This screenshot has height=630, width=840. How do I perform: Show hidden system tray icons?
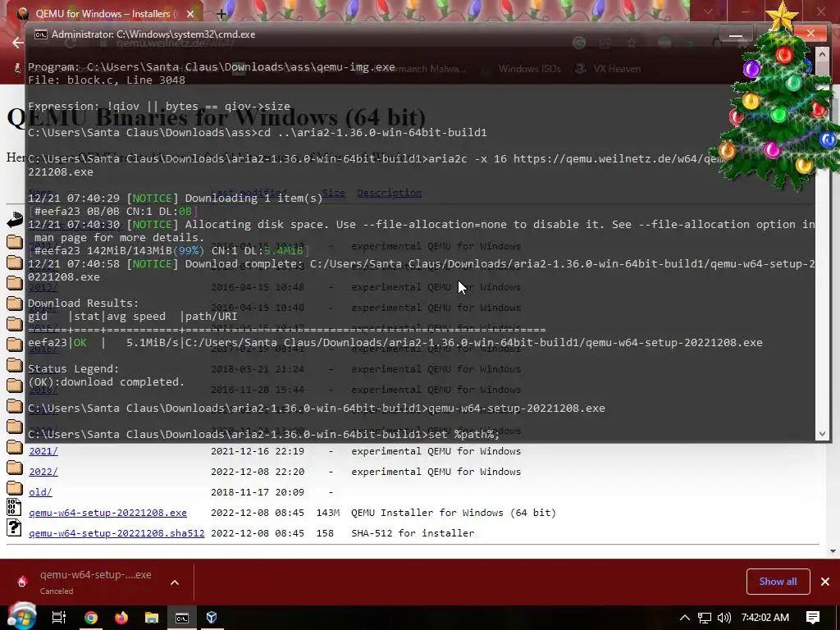tap(685, 618)
